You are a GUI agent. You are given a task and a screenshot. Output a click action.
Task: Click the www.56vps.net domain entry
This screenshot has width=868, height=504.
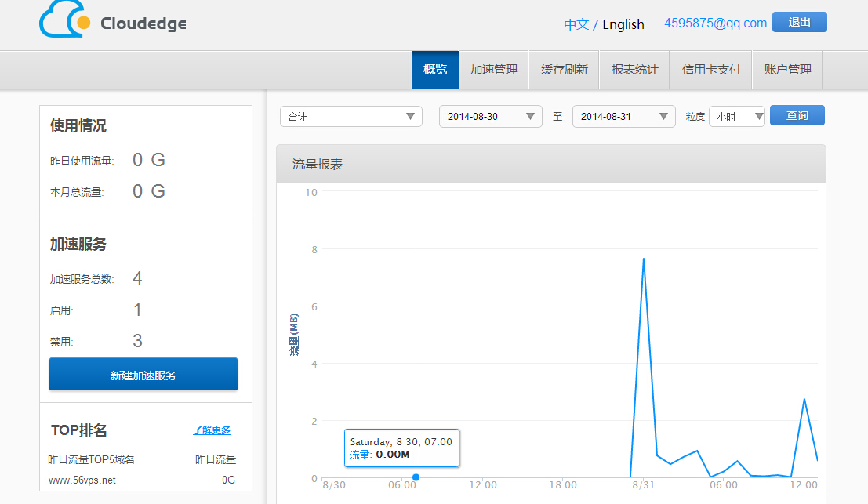[82, 480]
